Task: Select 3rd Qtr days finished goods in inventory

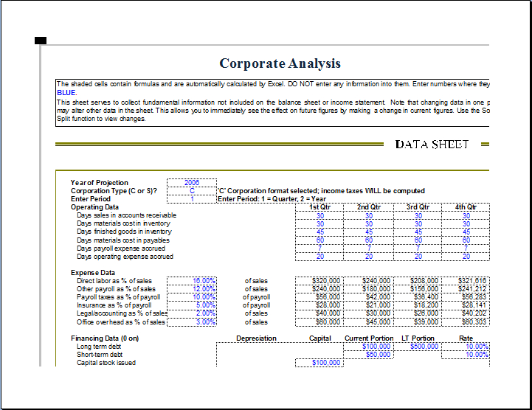Action: [x=418, y=232]
